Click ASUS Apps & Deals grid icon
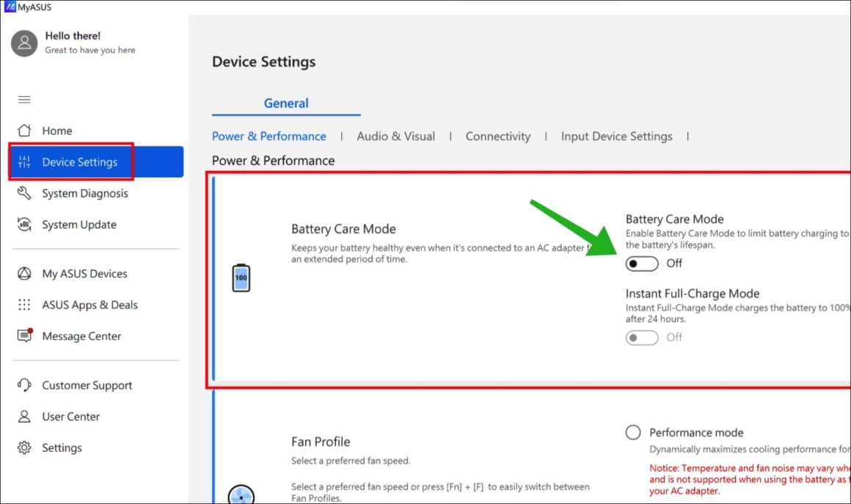This screenshot has height=504, width=851. coord(24,304)
